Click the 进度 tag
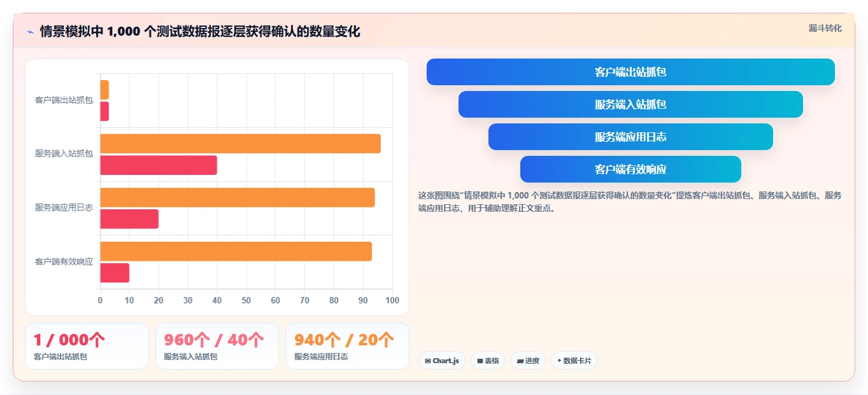Screen dimensions: 868x395 (x=528, y=361)
